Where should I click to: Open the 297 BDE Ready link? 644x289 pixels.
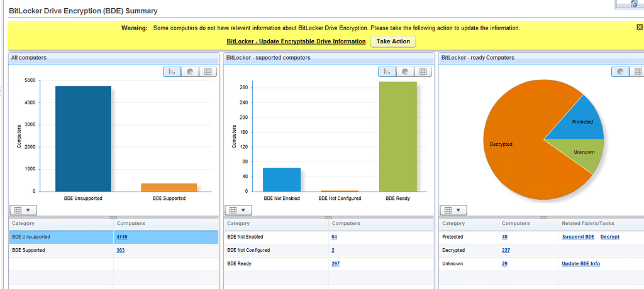336,263
